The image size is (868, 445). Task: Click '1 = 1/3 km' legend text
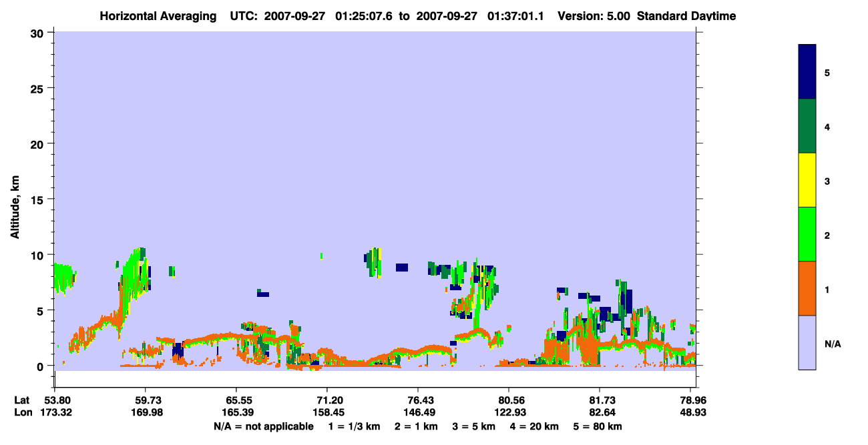(x=354, y=426)
